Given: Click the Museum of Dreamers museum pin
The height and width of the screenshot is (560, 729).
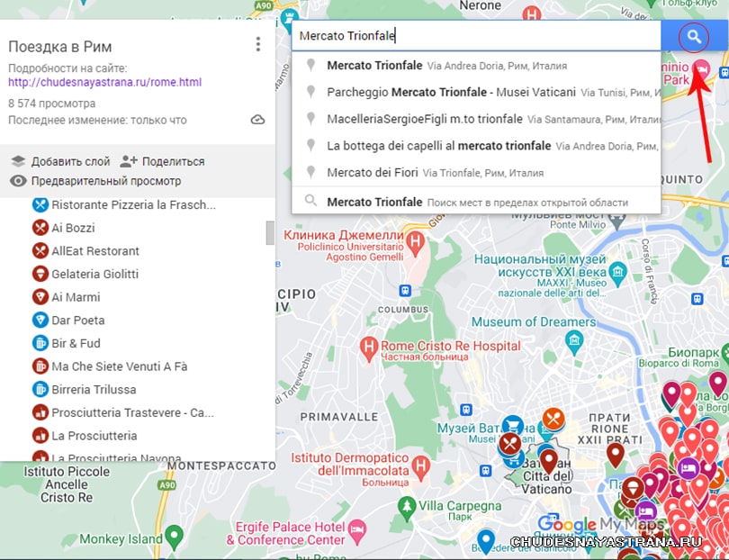Looking at the screenshot, I should 574,342.
